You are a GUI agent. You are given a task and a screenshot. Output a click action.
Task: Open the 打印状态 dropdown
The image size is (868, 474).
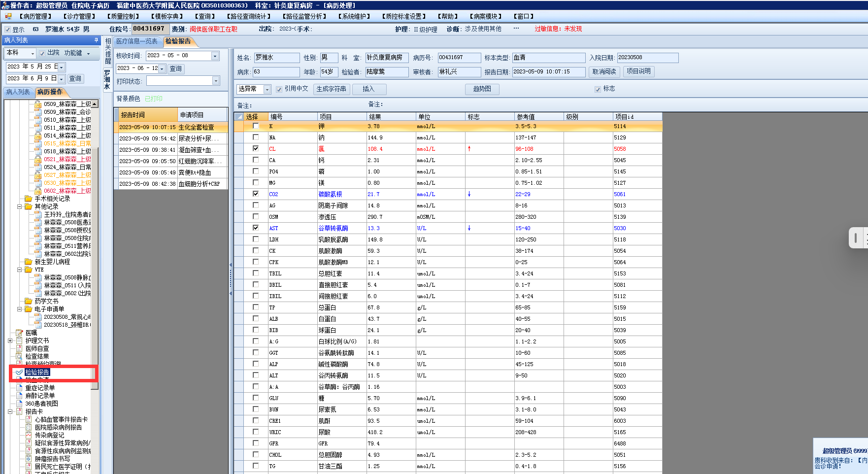coord(216,81)
